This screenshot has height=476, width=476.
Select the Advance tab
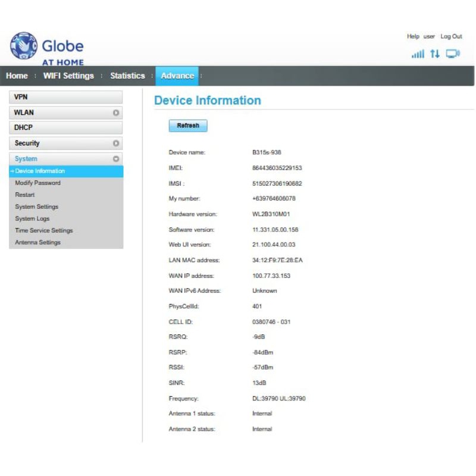[177, 76]
